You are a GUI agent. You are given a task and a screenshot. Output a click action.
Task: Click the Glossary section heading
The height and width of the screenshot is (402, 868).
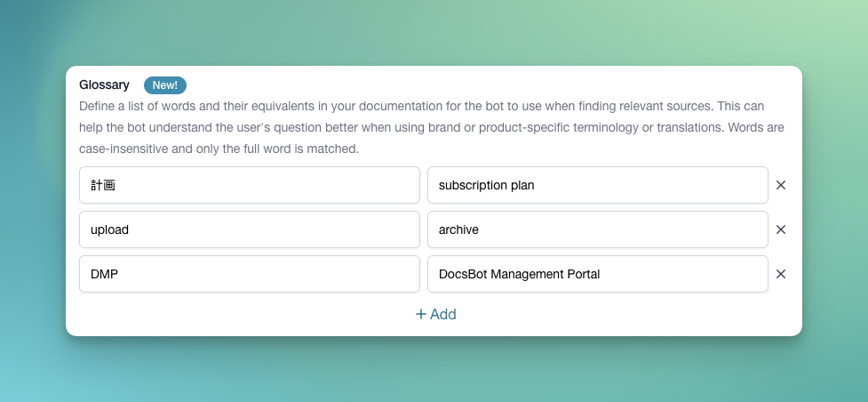[x=104, y=85]
